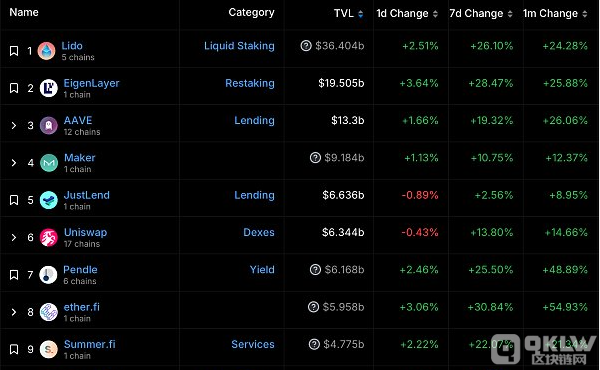
Task: Click the Uniswap unicorn logo
Action: point(49,237)
